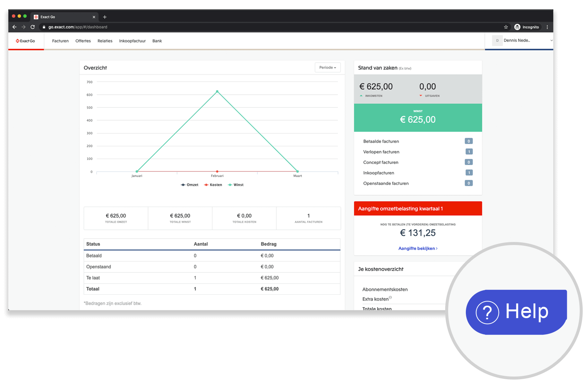
Task: Click the Dennis Nede avatar icon
Action: (x=497, y=40)
